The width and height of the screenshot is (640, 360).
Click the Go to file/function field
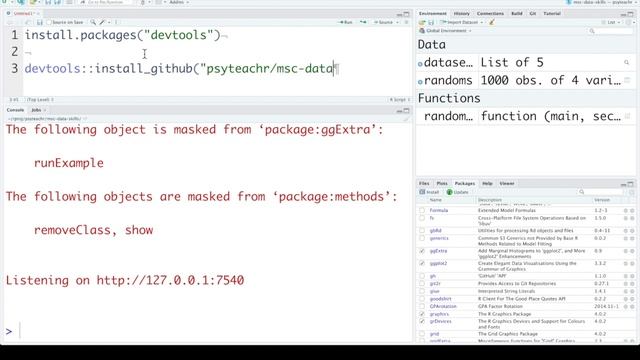(x=106, y=2)
